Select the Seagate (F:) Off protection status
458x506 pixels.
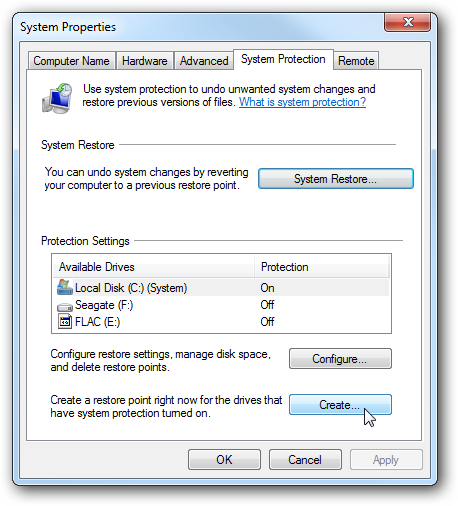267,305
